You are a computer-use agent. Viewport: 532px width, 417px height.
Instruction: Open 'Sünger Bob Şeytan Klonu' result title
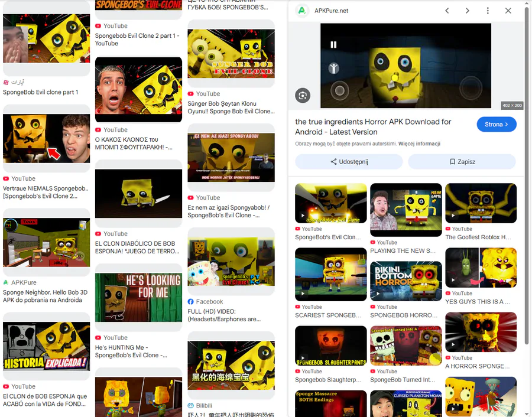tap(231, 107)
